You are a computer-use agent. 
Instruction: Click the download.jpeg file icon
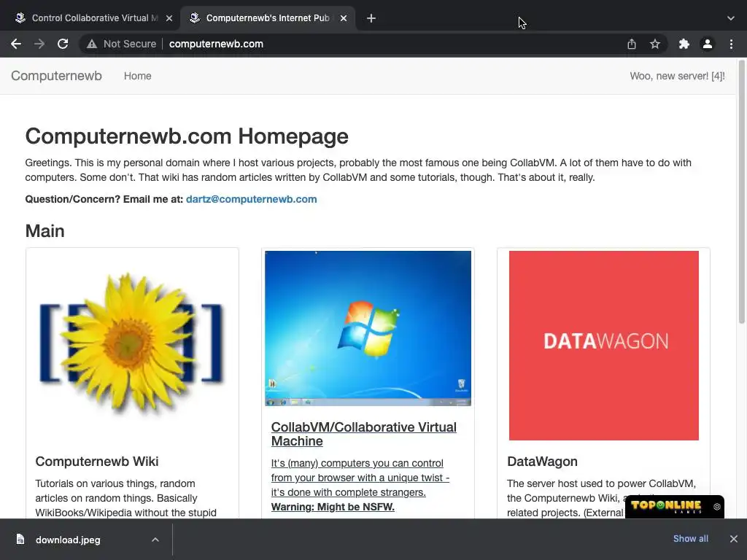point(20,539)
